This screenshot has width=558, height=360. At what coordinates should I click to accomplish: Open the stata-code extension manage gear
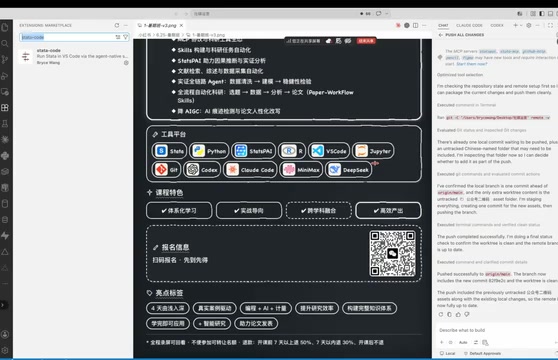coord(126,63)
